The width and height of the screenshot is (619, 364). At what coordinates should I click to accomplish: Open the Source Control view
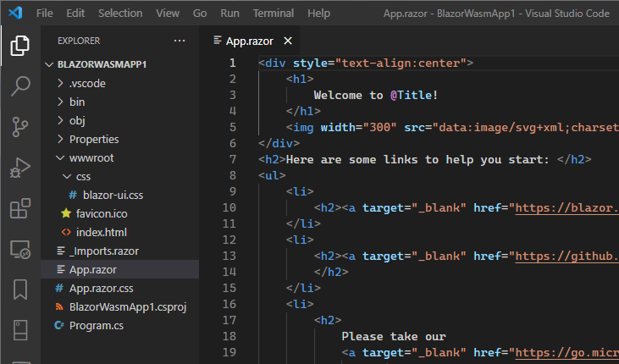point(19,127)
